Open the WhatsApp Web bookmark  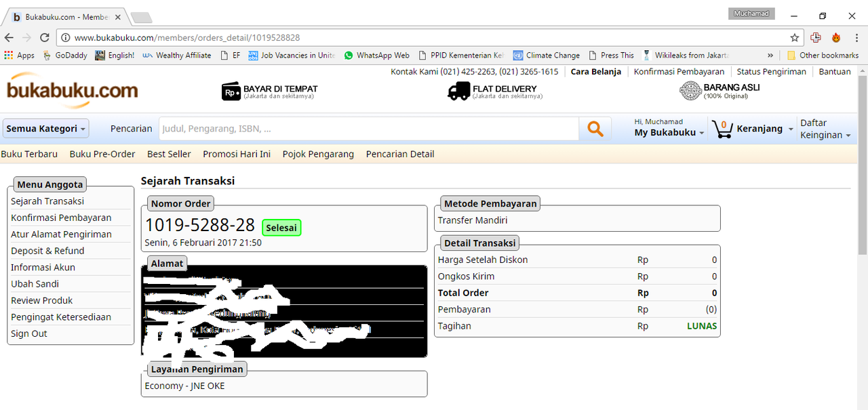tap(376, 56)
